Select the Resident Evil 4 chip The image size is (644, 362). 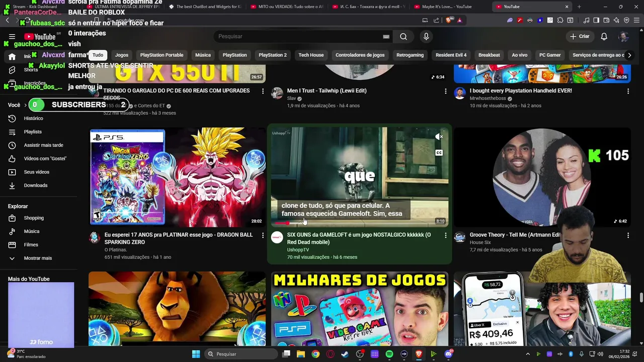coord(451,55)
